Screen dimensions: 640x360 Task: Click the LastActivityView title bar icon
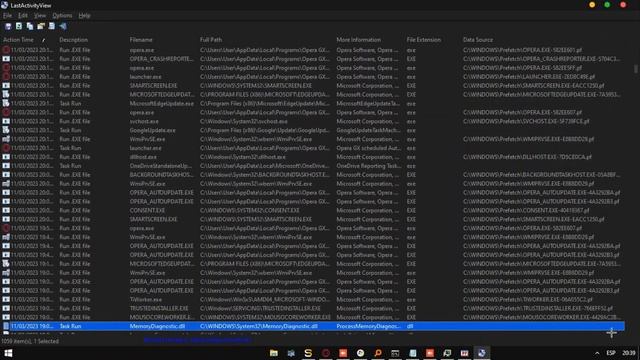(x=4, y=5)
